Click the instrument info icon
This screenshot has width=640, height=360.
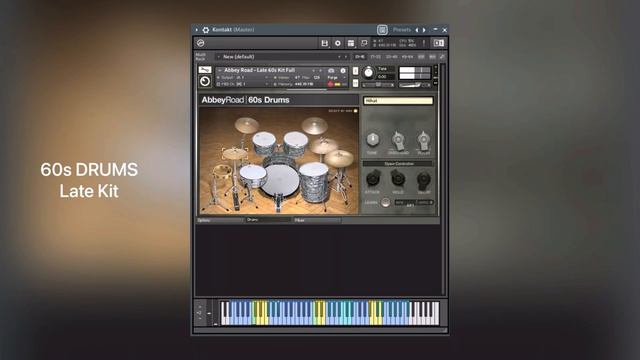pos(343,71)
